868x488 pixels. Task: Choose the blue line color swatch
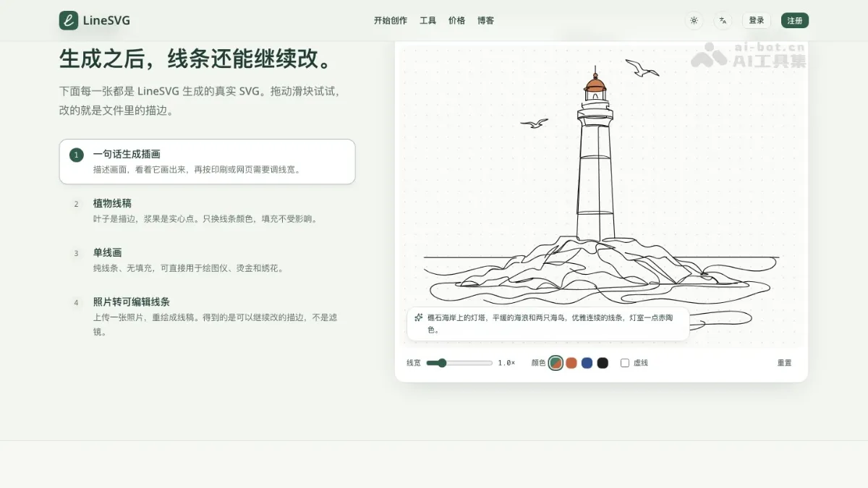[587, 363]
